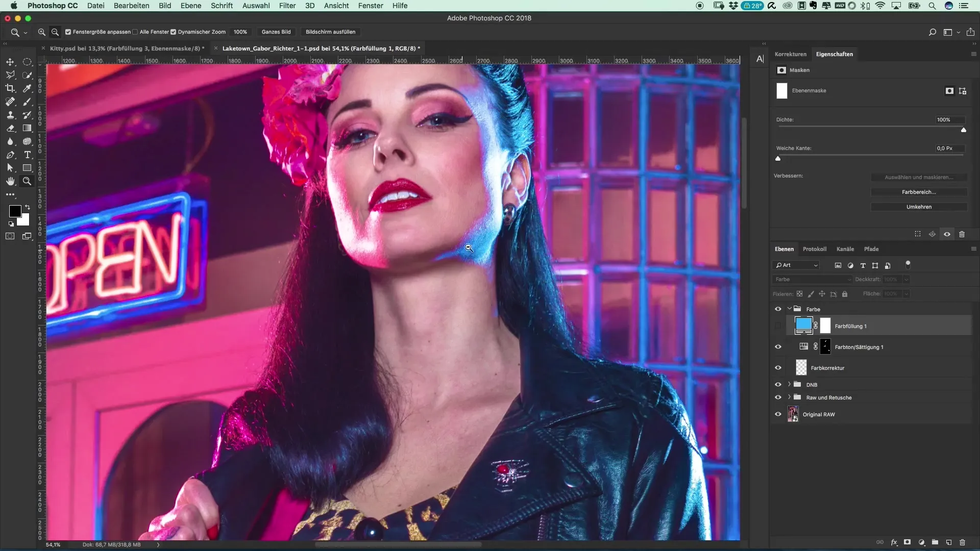Select the Farbfüllung 1 layer mask thumbnail

click(825, 326)
